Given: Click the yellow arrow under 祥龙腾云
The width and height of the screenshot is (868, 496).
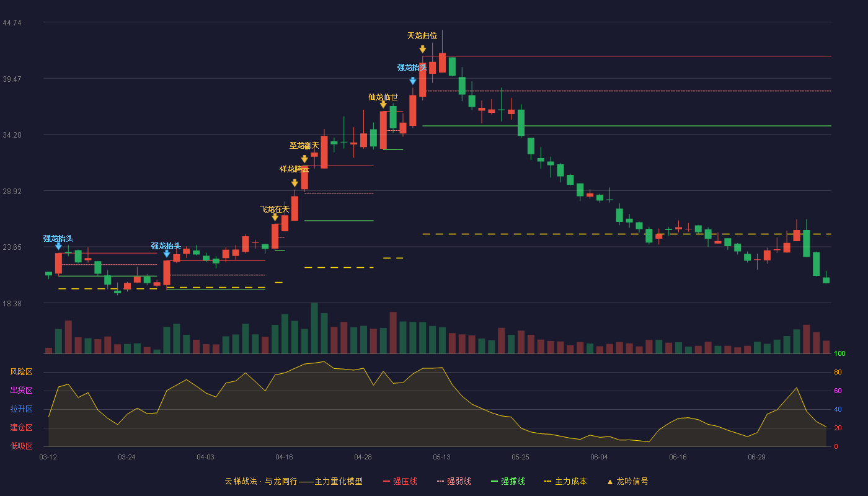Looking at the screenshot, I should click(x=294, y=183).
